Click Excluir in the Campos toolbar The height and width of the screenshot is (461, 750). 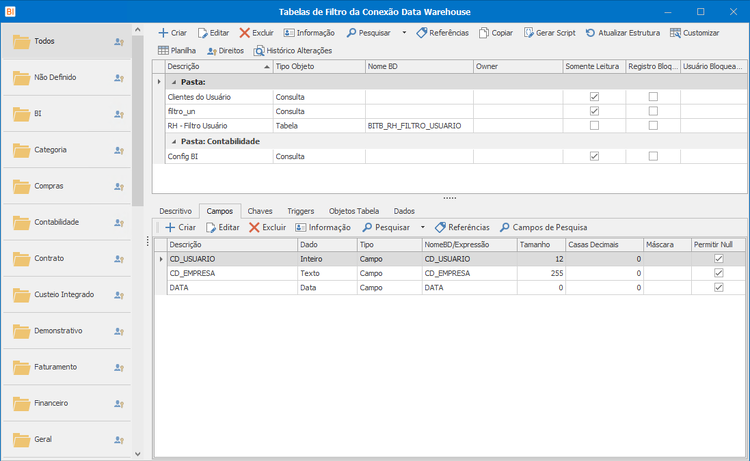point(267,228)
